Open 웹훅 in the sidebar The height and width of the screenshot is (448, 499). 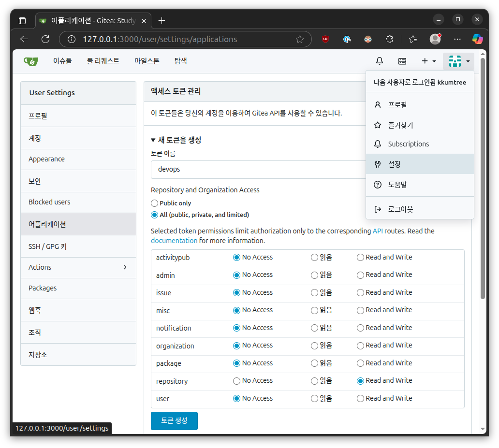78,310
